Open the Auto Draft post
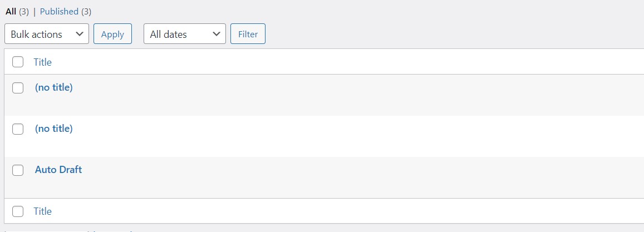Image resolution: width=644 pixels, height=232 pixels. coord(58,170)
